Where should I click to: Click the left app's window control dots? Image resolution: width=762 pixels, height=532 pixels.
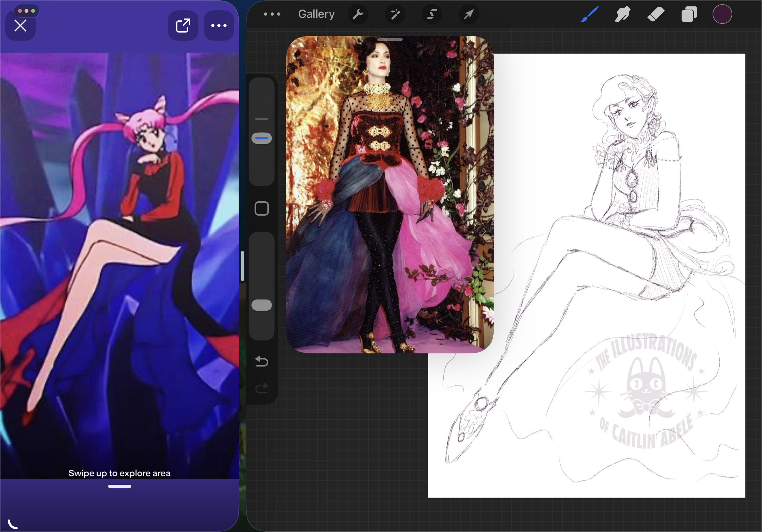[x=26, y=11]
